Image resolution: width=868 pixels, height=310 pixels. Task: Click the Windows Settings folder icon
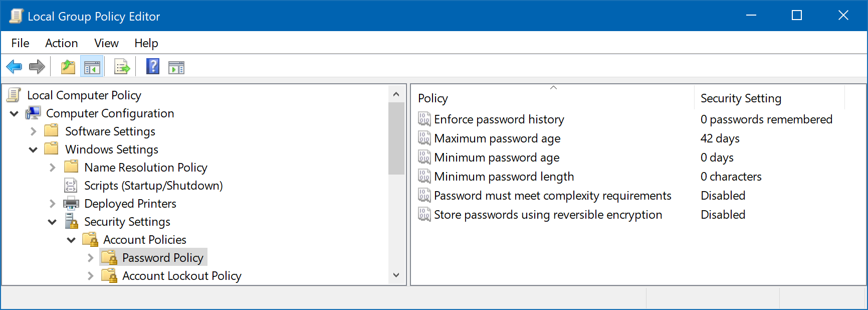pos(51,149)
